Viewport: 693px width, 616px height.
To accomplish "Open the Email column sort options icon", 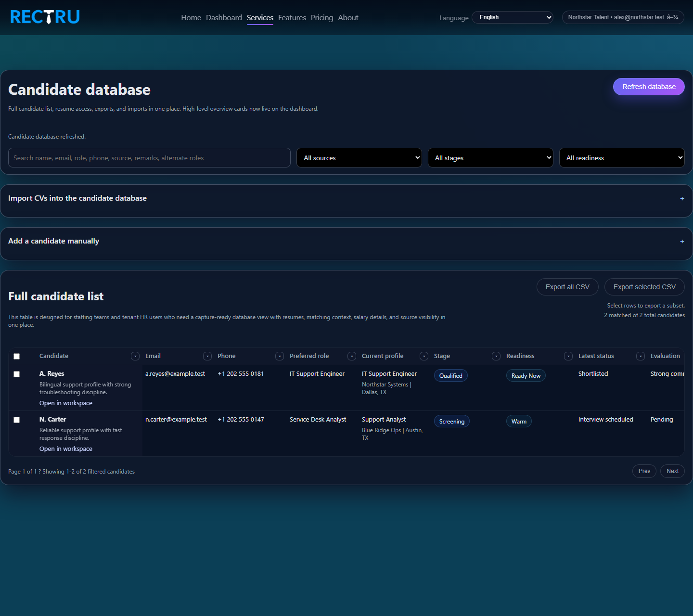I will point(207,356).
